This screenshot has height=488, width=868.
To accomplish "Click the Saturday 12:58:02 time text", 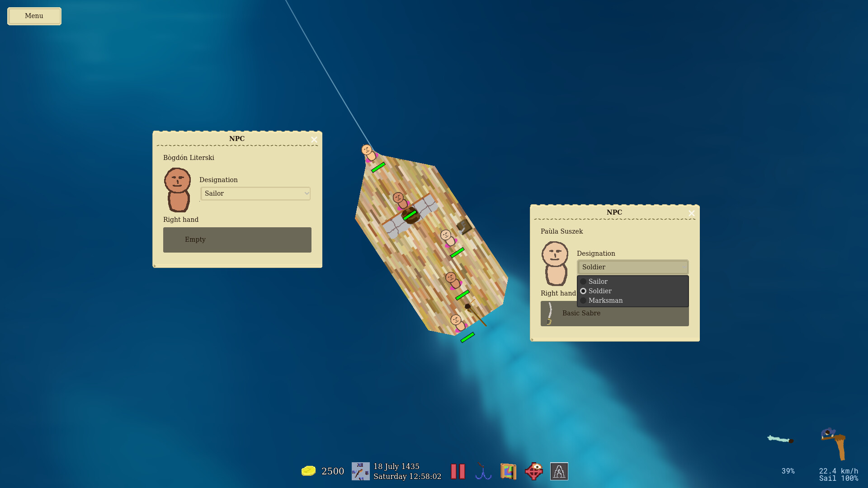I will (407, 476).
